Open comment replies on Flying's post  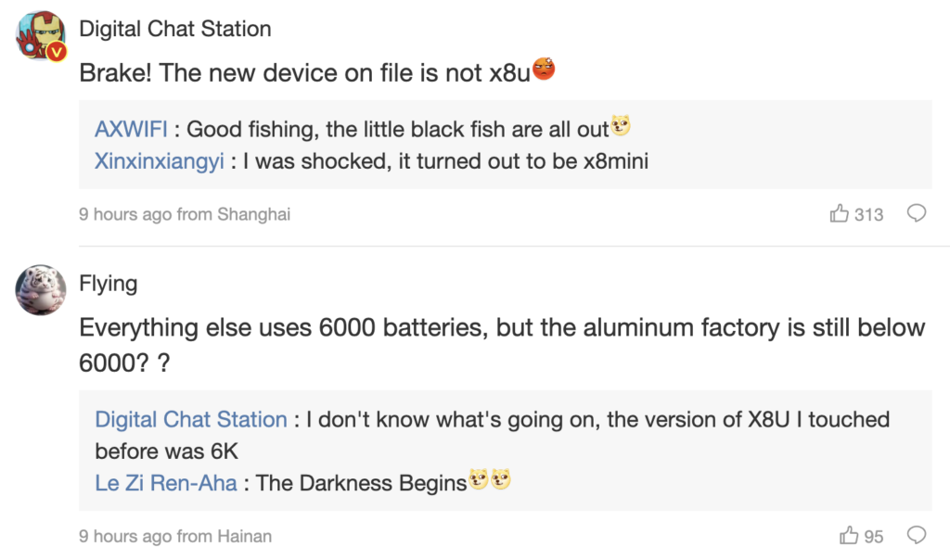coord(916,536)
